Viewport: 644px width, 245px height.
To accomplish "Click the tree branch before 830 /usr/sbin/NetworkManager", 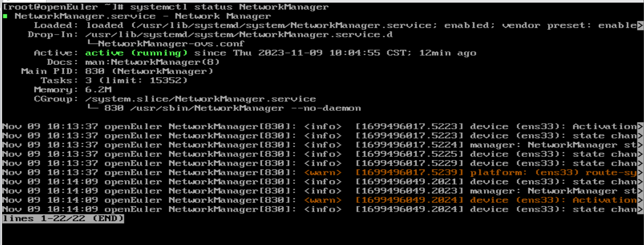I will click(x=92, y=108).
